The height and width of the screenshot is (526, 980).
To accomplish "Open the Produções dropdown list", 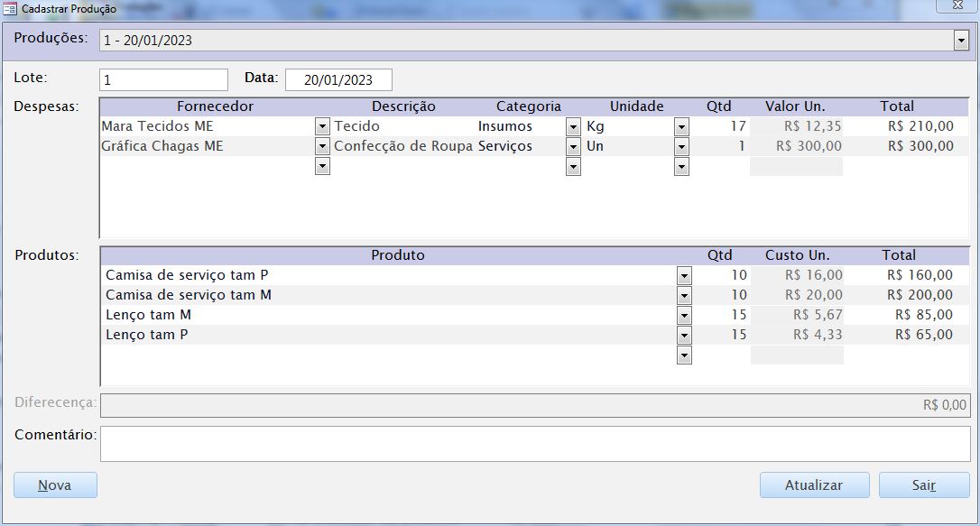I will point(961,41).
